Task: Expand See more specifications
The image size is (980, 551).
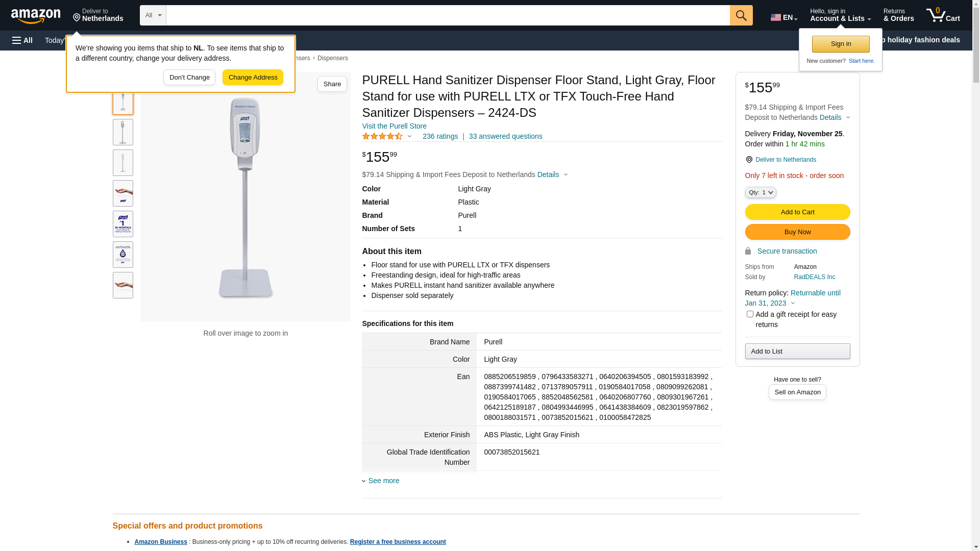Action: pos(383,481)
